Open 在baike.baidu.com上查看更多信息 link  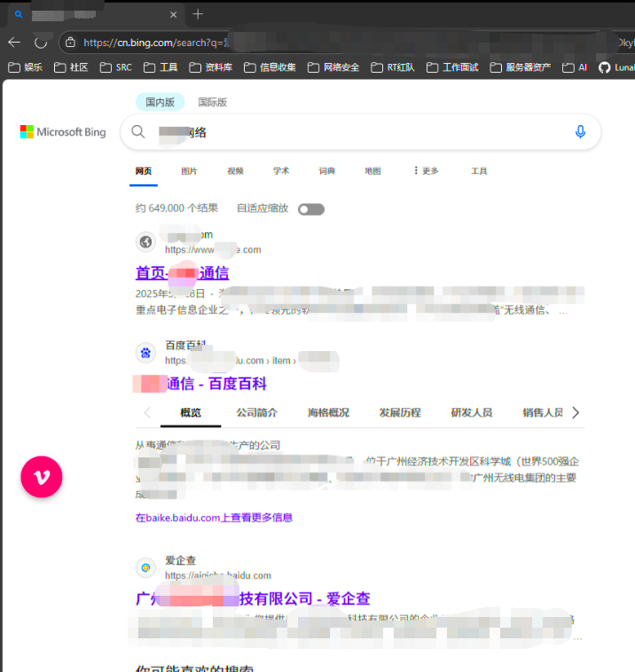214,518
